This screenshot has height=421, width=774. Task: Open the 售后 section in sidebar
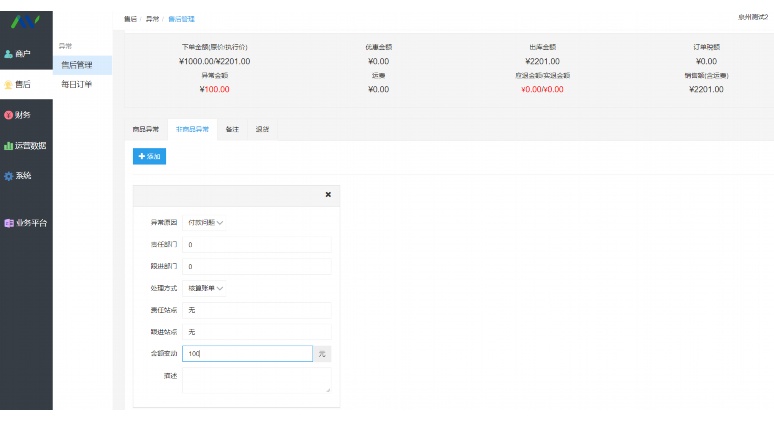point(26,84)
